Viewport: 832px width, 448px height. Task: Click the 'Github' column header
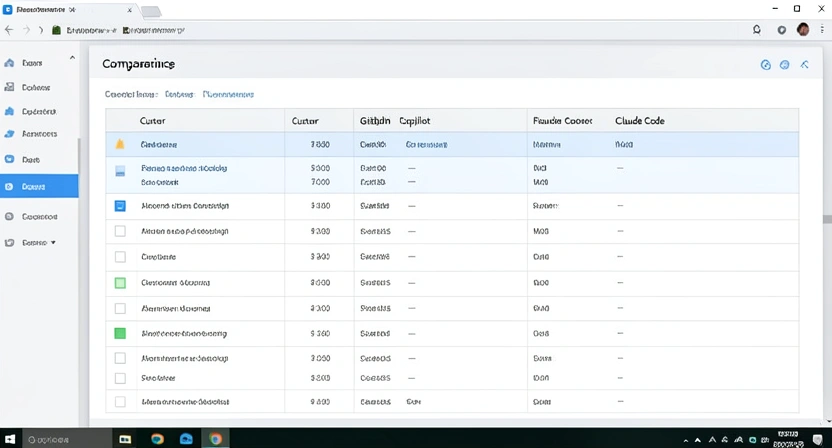375,120
